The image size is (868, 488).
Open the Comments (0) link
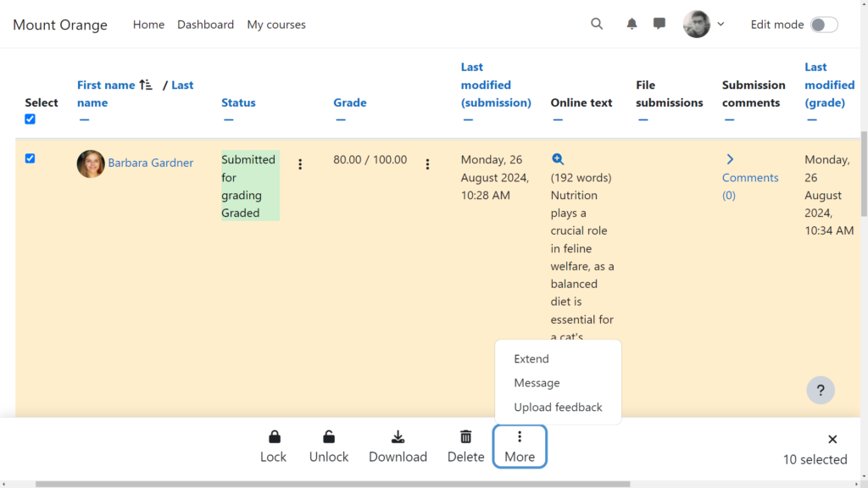(x=749, y=177)
